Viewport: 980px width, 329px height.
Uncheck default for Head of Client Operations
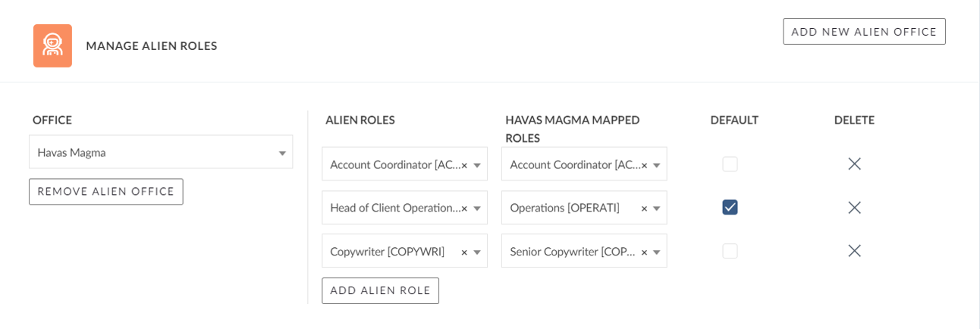(x=730, y=207)
